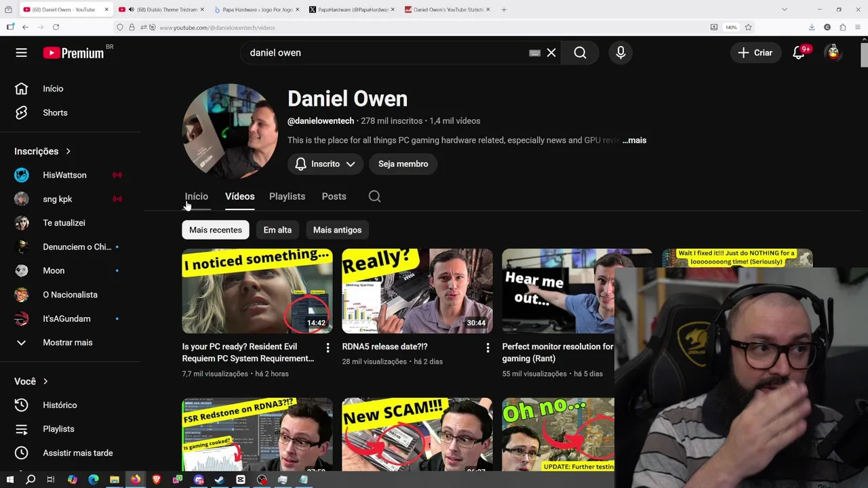Bookmark the page with the star icon

pyautogui.click(x=748, y=27)
